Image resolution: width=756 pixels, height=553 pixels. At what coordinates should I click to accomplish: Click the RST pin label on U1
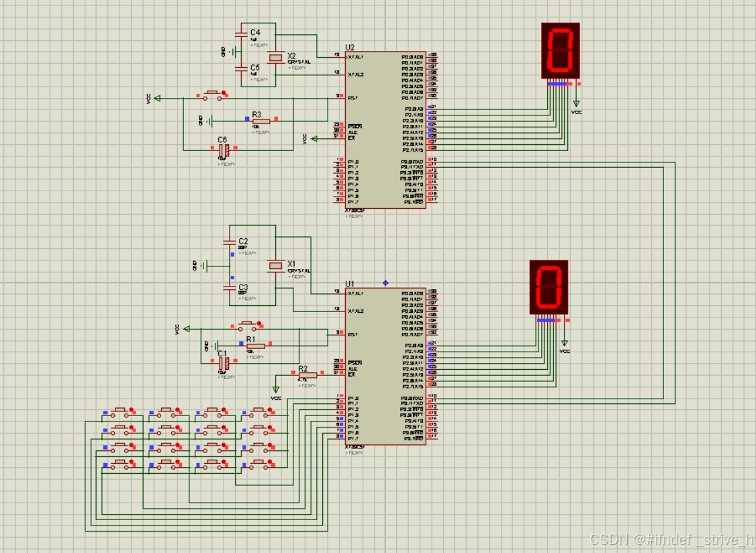coord(352,335)
